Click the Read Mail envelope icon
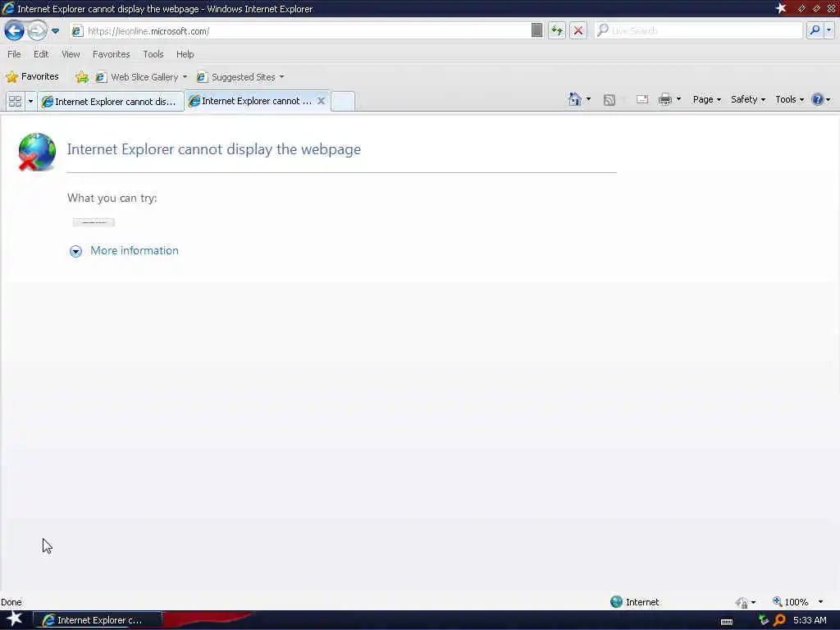Viewport: 840px width, 630px height. click(642, 99)
